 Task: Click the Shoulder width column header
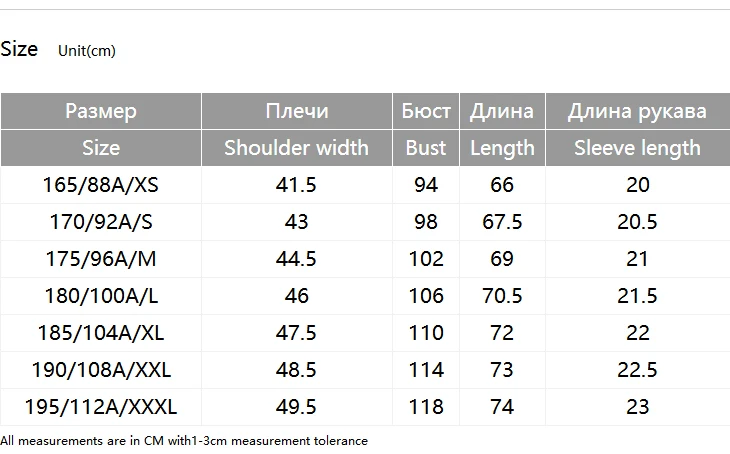tap(297, 148)
